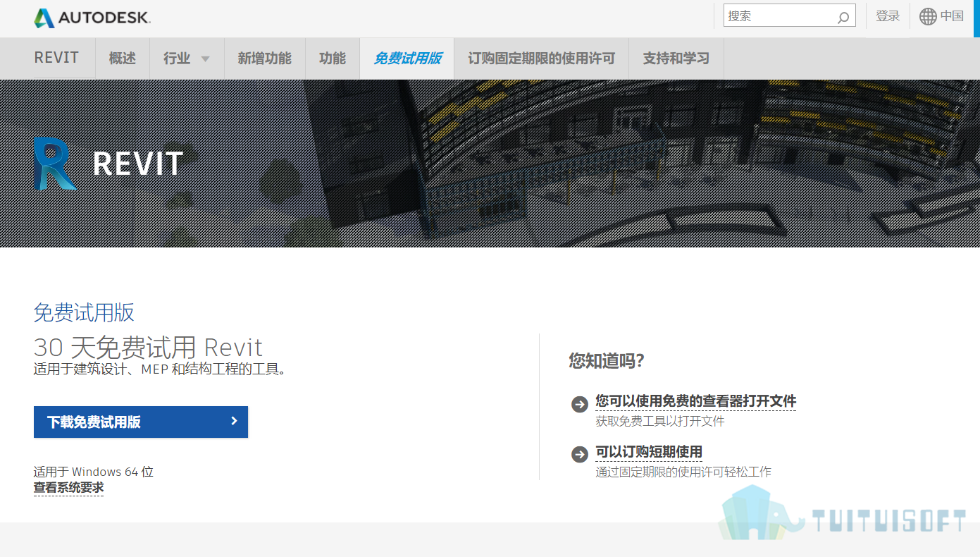The image size is (980, 557).
Task: Go to 支持和学习 tab
Action: 676,59
